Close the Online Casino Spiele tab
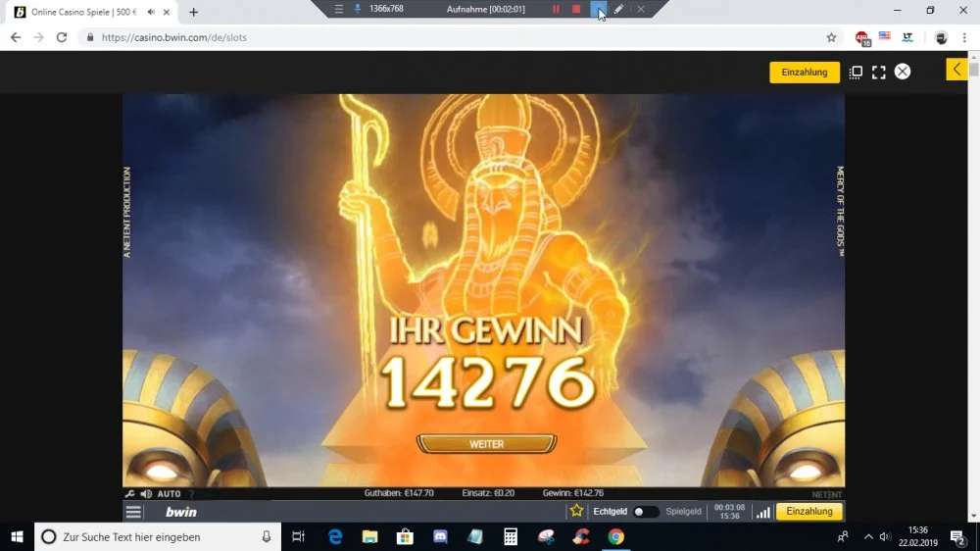 coord(167,12)
